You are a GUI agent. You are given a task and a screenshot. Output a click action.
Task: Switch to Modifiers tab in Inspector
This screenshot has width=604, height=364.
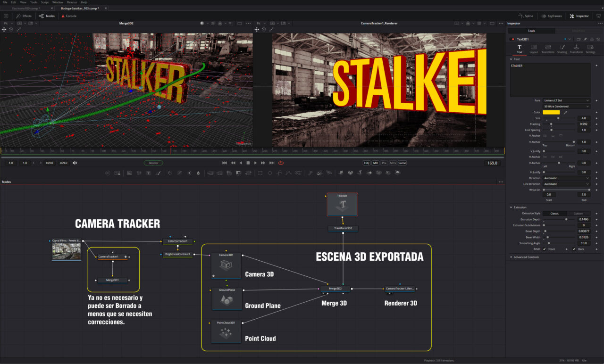pos(578,31)
